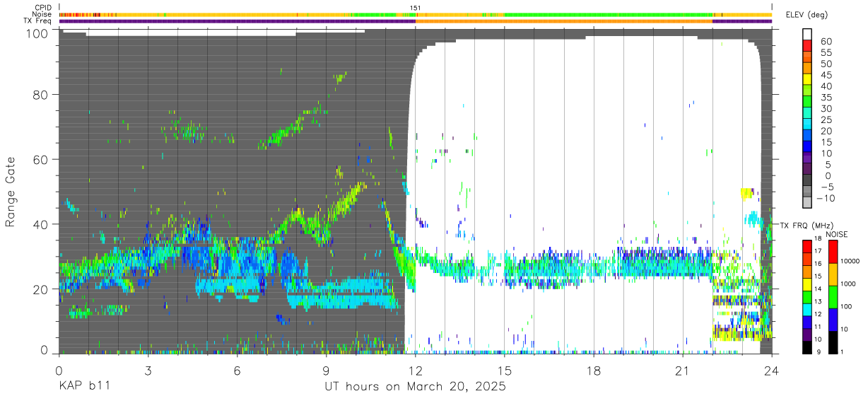
Task: Click the NOISE legend title
Action: 836,234
